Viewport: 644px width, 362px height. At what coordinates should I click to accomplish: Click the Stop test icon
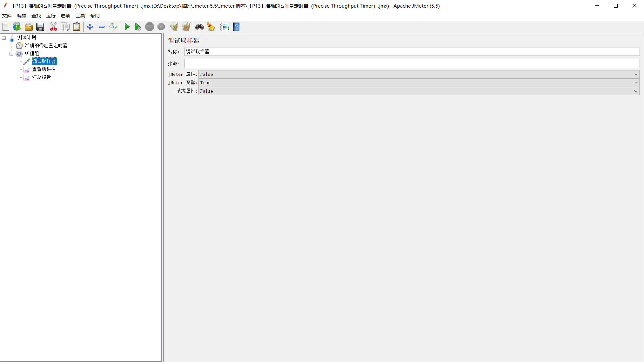(x=150, y=27)
